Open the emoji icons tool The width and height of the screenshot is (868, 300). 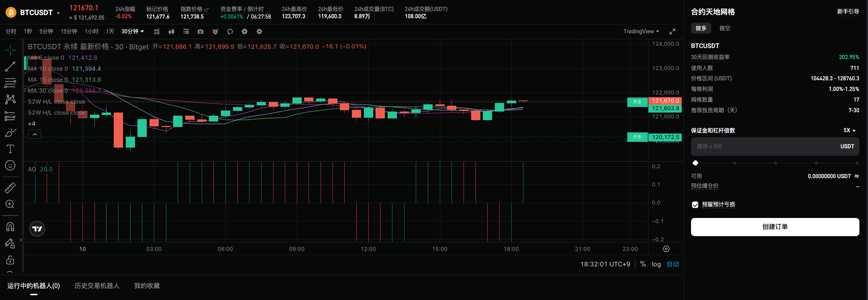10,165
